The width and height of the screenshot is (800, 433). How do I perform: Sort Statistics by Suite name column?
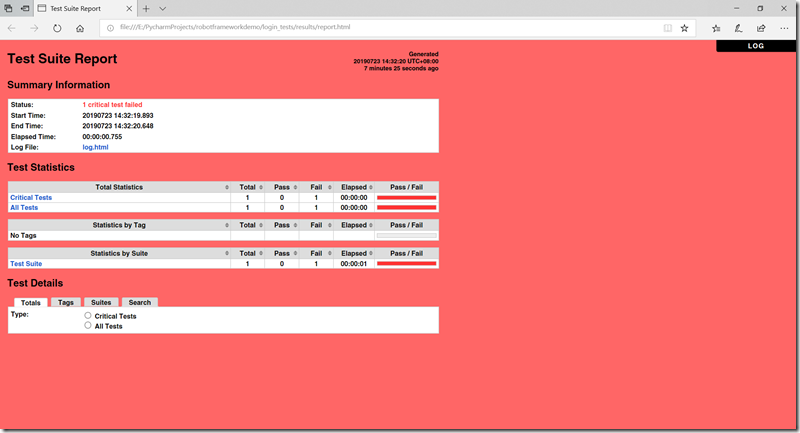tap(119, 253)
